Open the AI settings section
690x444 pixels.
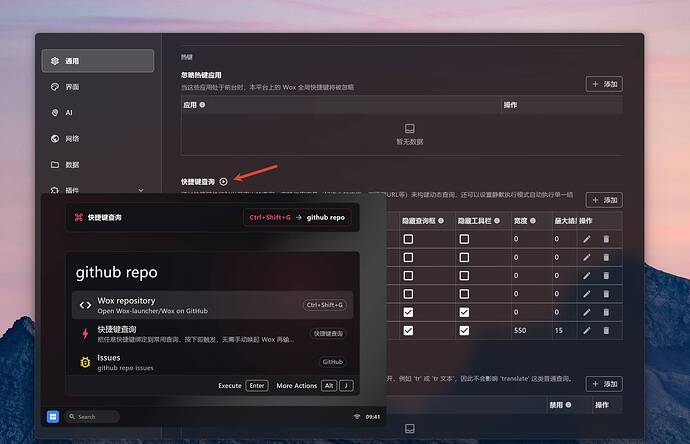coord(98,113)
